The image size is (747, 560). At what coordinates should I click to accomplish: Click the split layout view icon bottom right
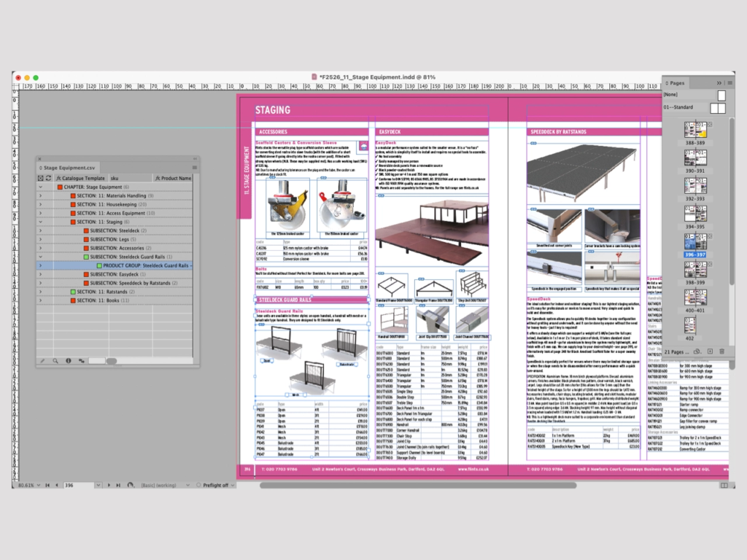[724, 485]
